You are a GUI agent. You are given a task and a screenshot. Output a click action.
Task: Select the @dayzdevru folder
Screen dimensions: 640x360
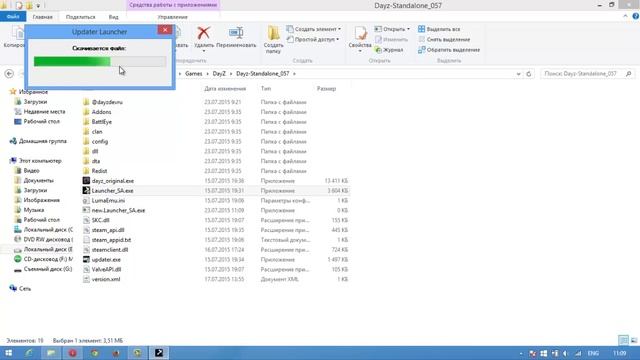[x=107, y=102]
